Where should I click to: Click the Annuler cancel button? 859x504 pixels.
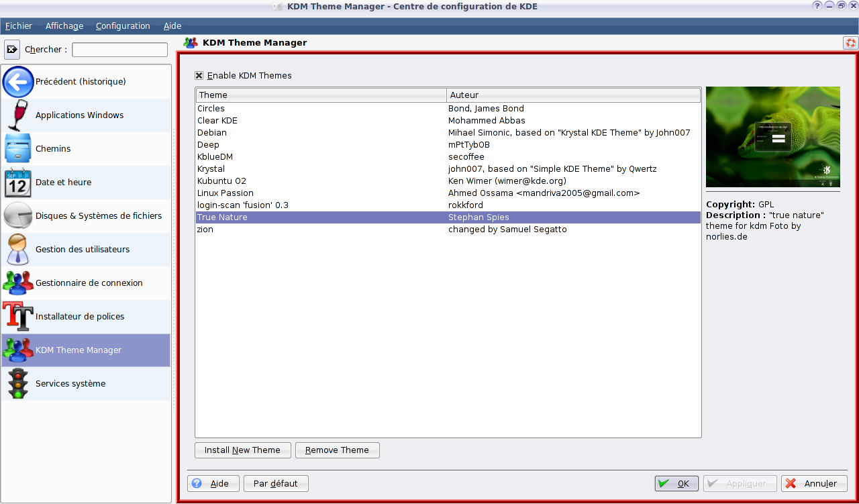pos(814,484)
